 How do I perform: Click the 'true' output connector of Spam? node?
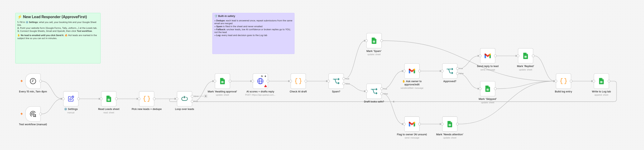(x=344, y=78)
